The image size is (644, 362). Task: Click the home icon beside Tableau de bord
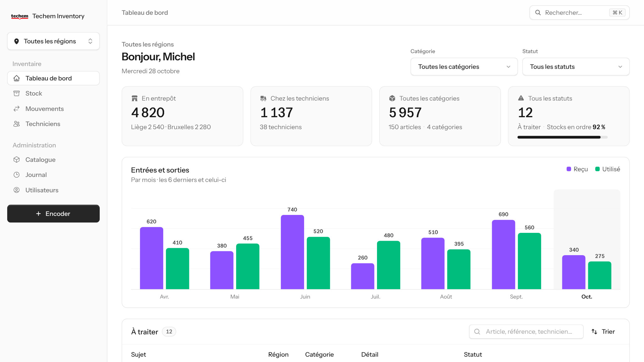[x=17, y=78]
